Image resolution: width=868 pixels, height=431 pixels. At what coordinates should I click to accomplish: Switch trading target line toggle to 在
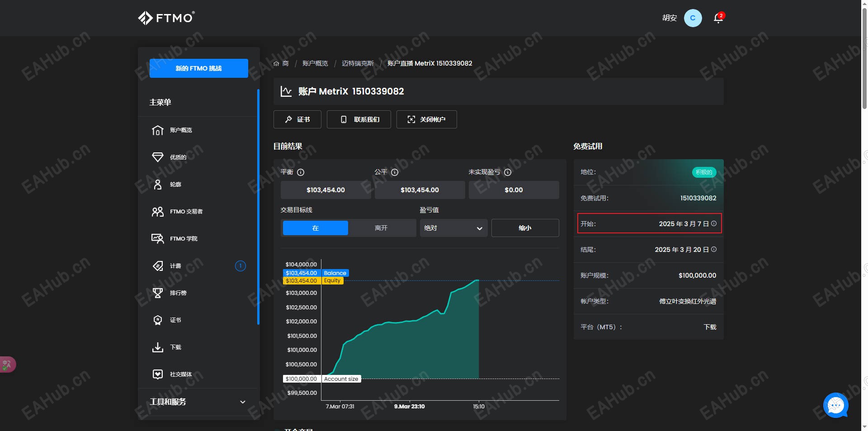click(x=316, y=228)
